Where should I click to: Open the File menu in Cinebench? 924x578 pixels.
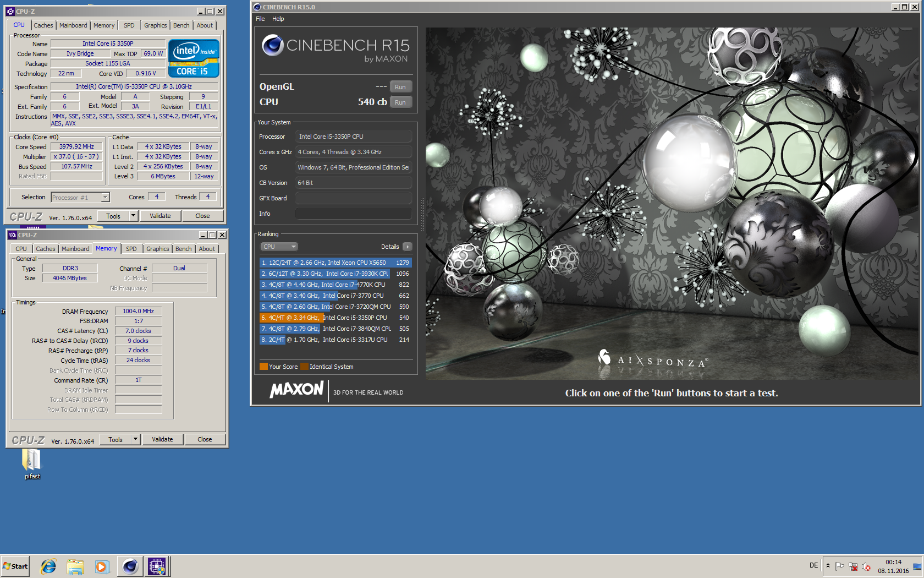(260, 19)
